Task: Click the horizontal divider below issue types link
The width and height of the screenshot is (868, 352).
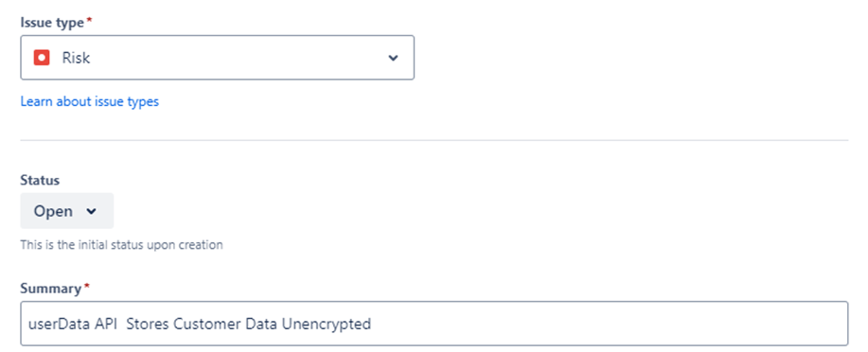Action: click(434, 140)
